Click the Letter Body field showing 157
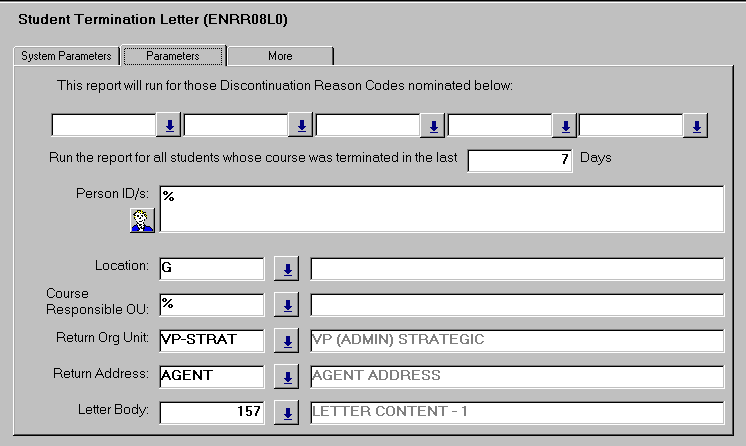The image size is (746, 446). (211, 413)
